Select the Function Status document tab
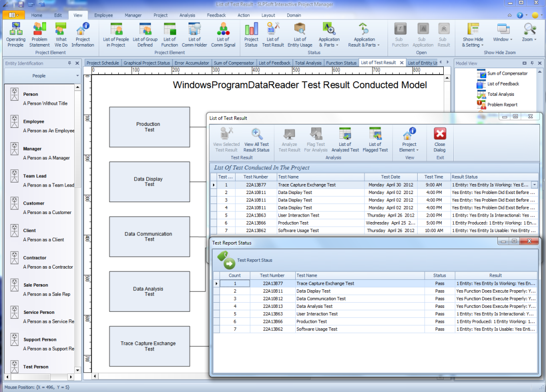Image resolution: width=546 pixels, height=392 pixels. 341,63
